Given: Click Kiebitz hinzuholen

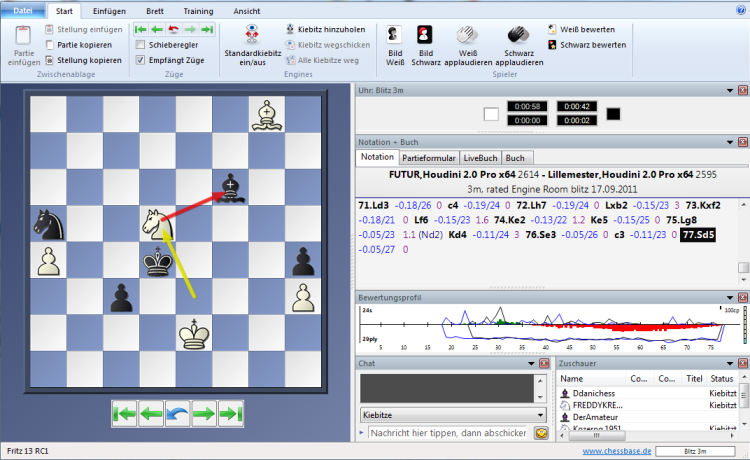Looking at the screenshot, I should pyautogui.click(x=325, y=30).
